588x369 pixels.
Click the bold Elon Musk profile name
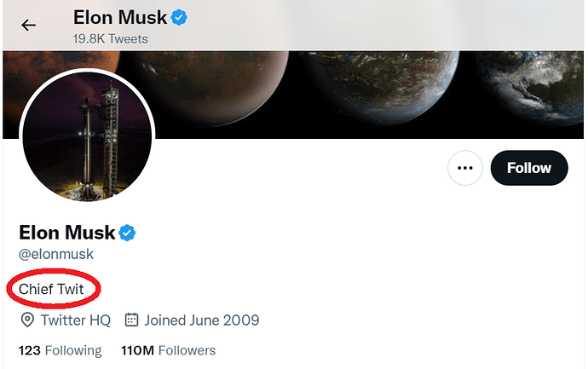click(x=67, y=233)
